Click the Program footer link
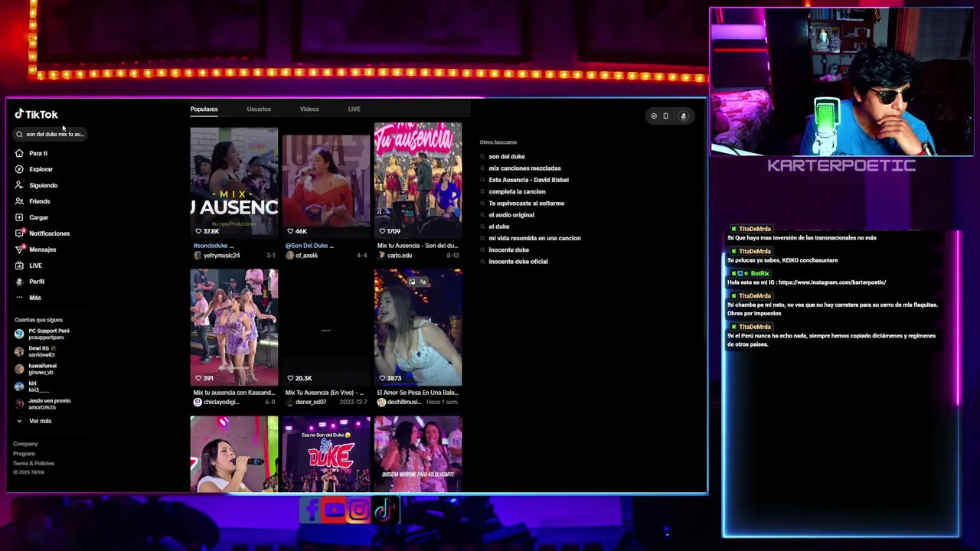Image resolution: width=980 pixels, height=551 pixels. click(24, 454)
